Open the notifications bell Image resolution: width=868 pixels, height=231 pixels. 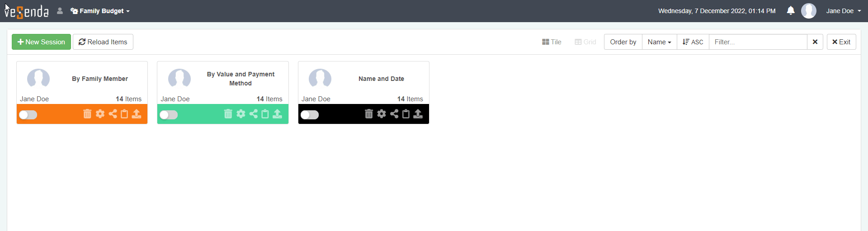(x=791, y=10)
